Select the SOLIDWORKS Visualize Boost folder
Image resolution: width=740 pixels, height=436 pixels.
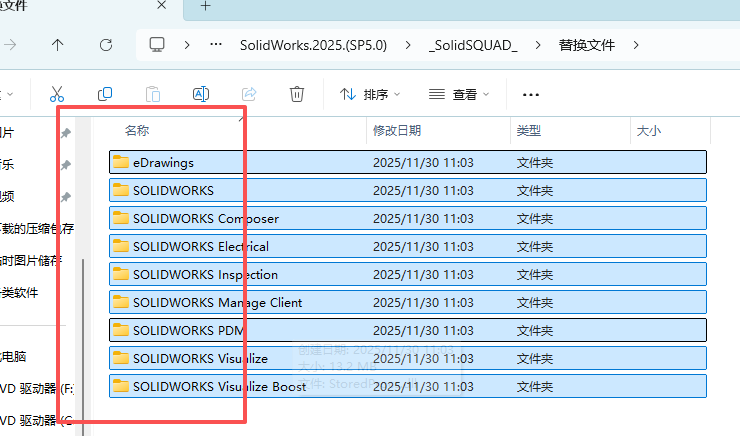408,386
